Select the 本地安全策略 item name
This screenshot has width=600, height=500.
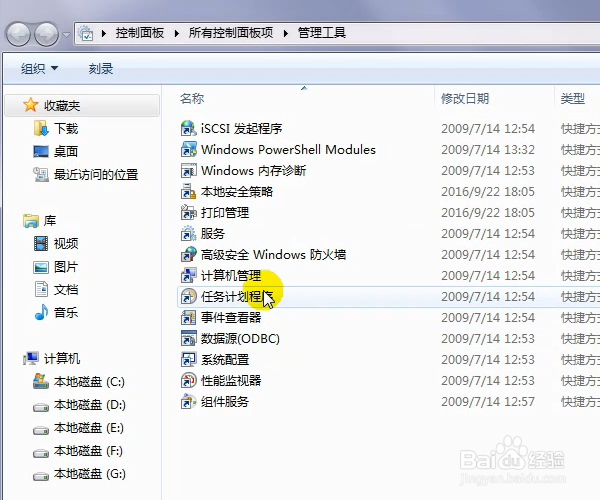pyautogui.click(x=237, y=192)
